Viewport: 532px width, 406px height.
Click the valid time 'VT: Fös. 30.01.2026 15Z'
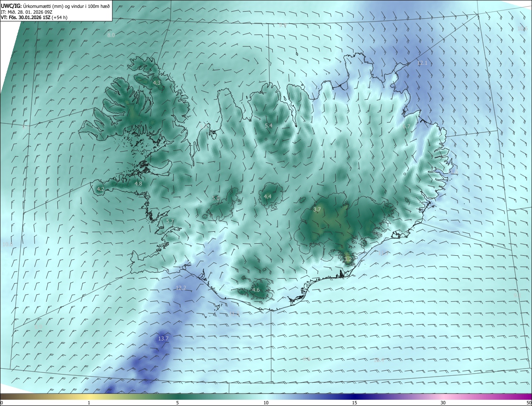pyautogui.click(x=25, y=17)
